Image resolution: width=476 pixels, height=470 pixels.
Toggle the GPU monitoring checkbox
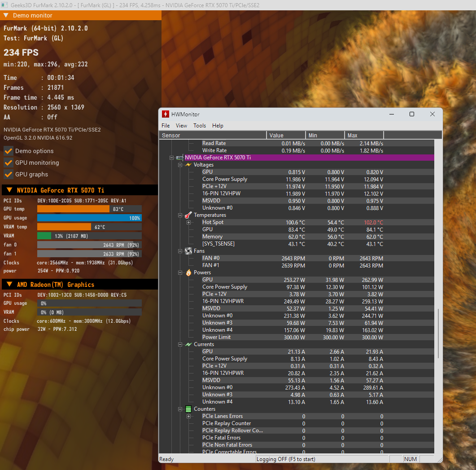[9, 163]
